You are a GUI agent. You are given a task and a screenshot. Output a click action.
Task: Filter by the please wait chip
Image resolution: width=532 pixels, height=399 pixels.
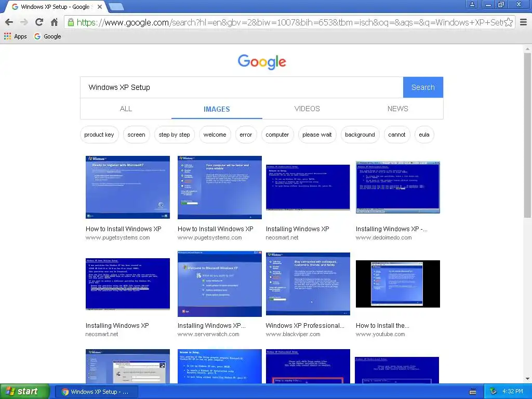(x=317, y=135)
